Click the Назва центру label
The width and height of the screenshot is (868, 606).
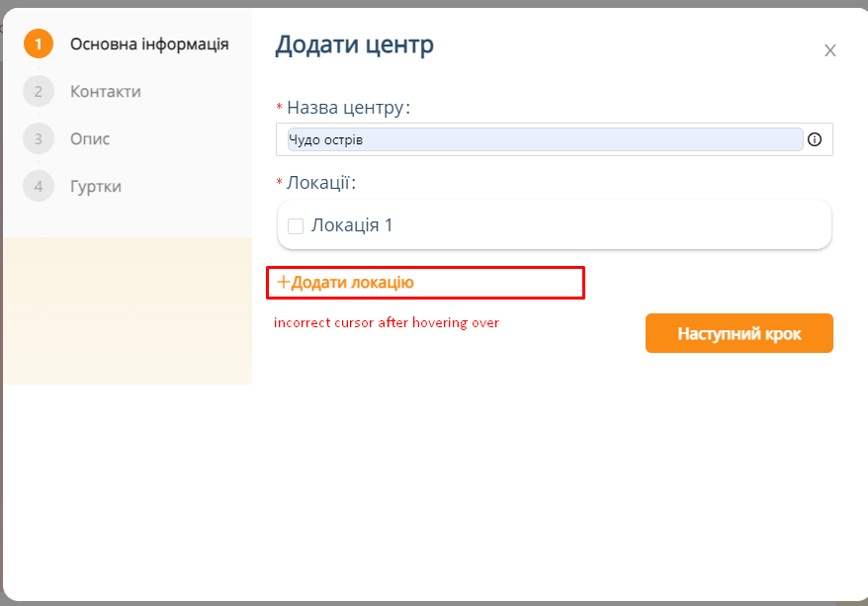[x=348, y=108]
